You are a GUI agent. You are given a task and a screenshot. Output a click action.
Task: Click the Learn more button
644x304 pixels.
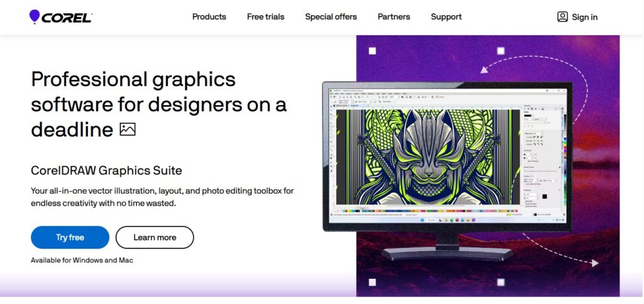point(155,237)
